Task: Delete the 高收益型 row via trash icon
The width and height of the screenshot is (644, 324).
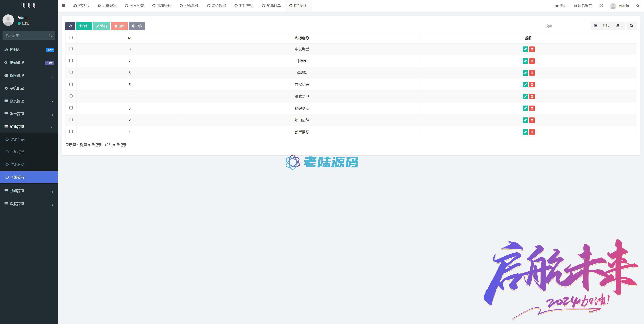Action: click(532, 97)
